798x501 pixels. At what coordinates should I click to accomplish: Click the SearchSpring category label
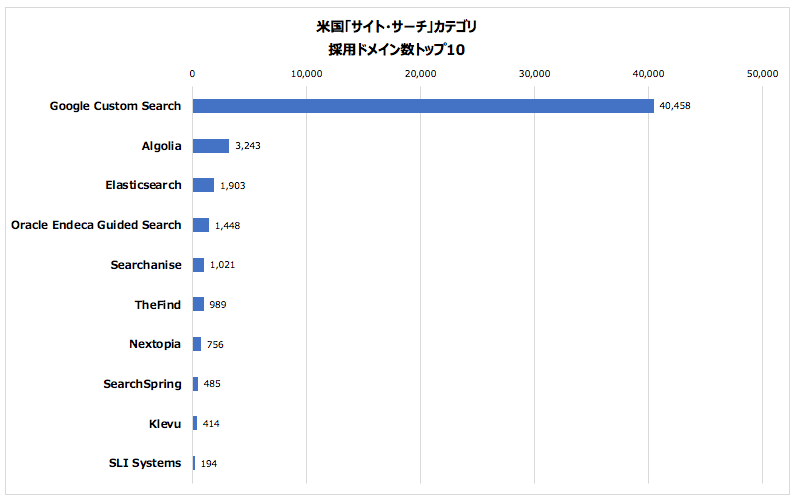click(x=142, y=384)
